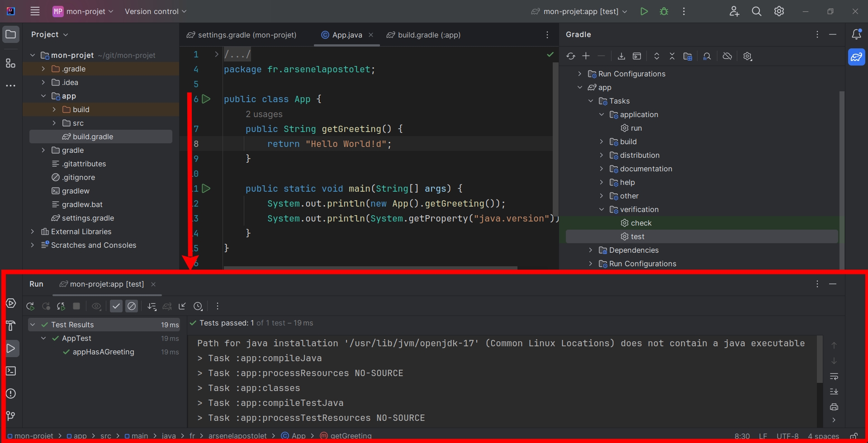Rerun tests in Run panel
Image resolution: width=868 pixels, height=443 pixels.
click(x=30, y=306)
